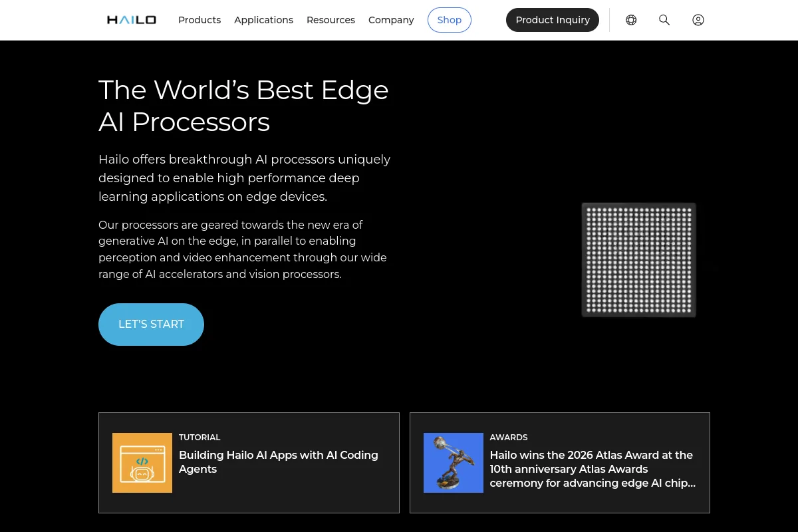
Task: Click the LET'S START button
Action: 151,325
